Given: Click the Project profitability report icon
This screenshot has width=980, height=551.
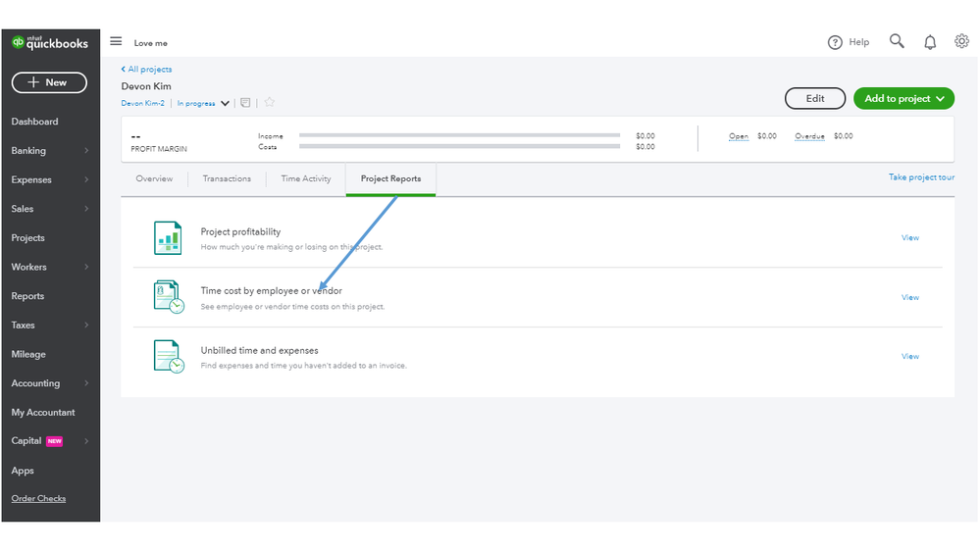Looking at the screenshot, I should tap(168, 238).
